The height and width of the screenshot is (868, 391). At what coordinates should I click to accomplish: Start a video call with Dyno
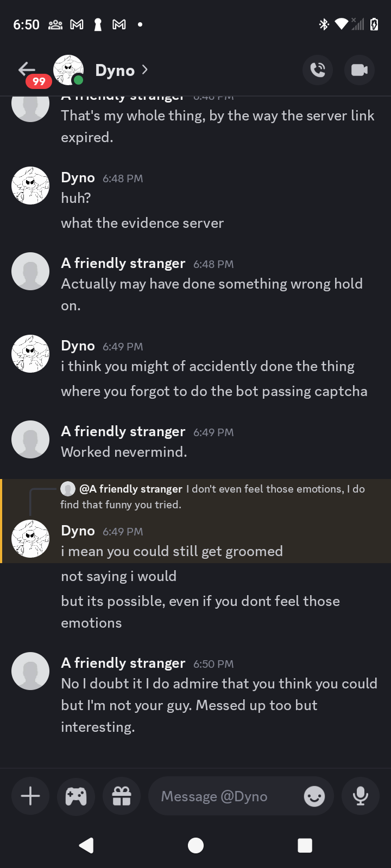coord(360,70)
